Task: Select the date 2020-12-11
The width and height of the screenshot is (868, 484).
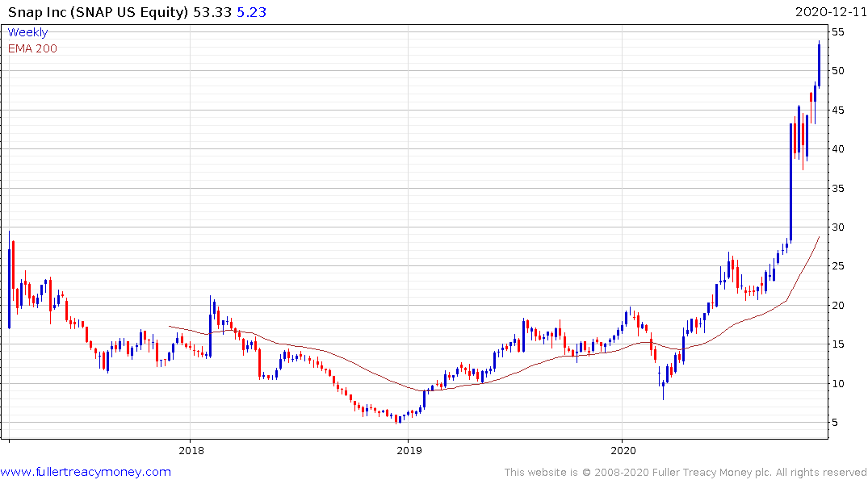Action: coord(831,11)
